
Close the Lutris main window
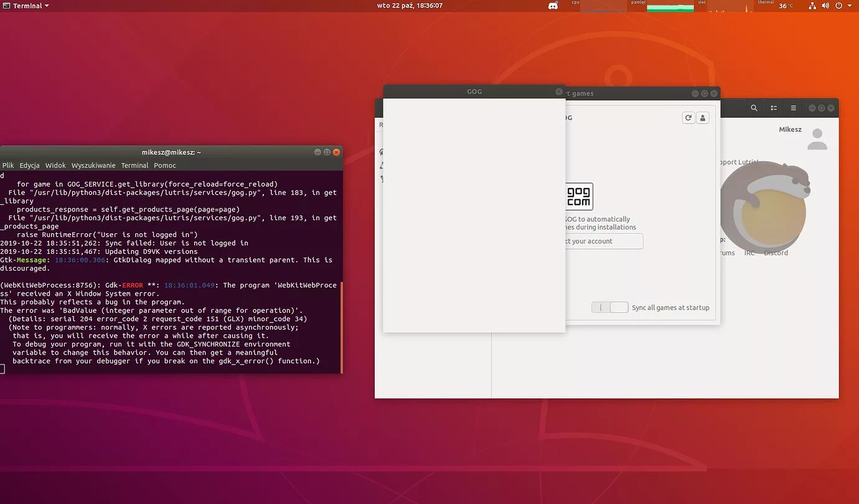[x=830, y=108]
